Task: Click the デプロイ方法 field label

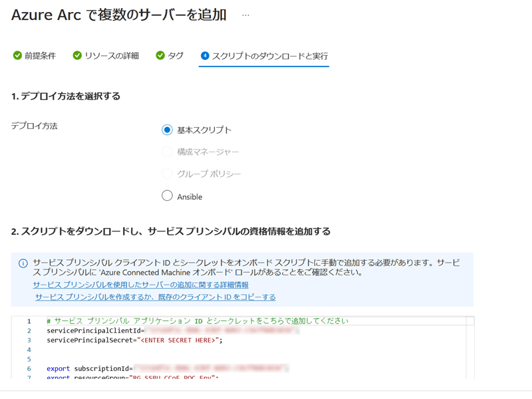Action: [35, 126]
